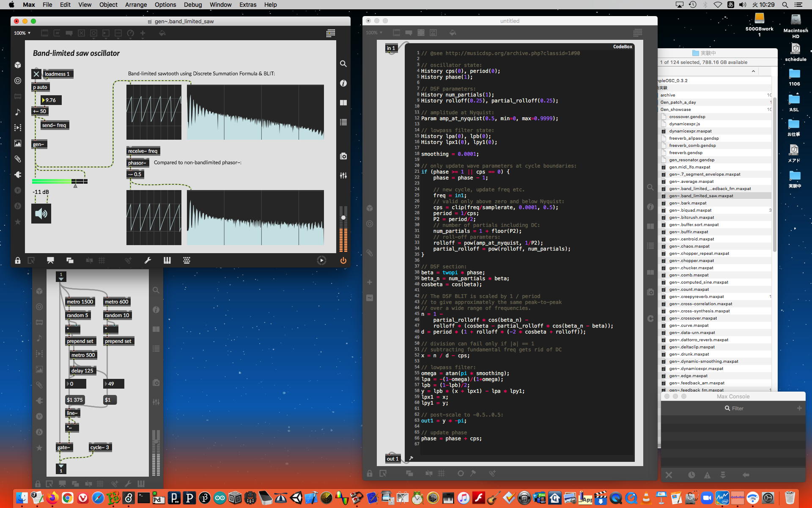The height and width of the screenshot is (508, 812).
Task: Click the patcher wrench debug icon
Action: tap(148, 260)
